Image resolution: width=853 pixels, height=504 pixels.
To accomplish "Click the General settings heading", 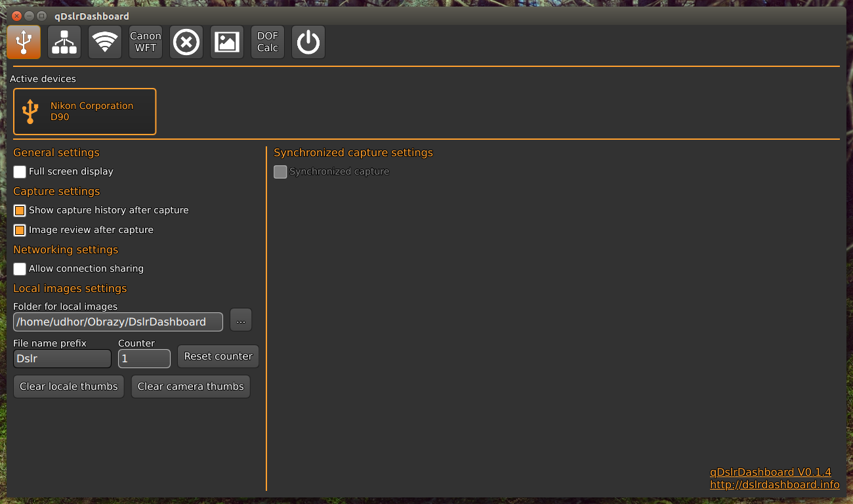I will 56,153.
